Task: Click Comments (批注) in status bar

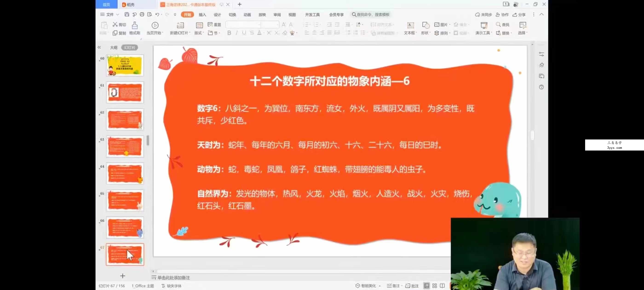Action: click(x=412, y=286)
